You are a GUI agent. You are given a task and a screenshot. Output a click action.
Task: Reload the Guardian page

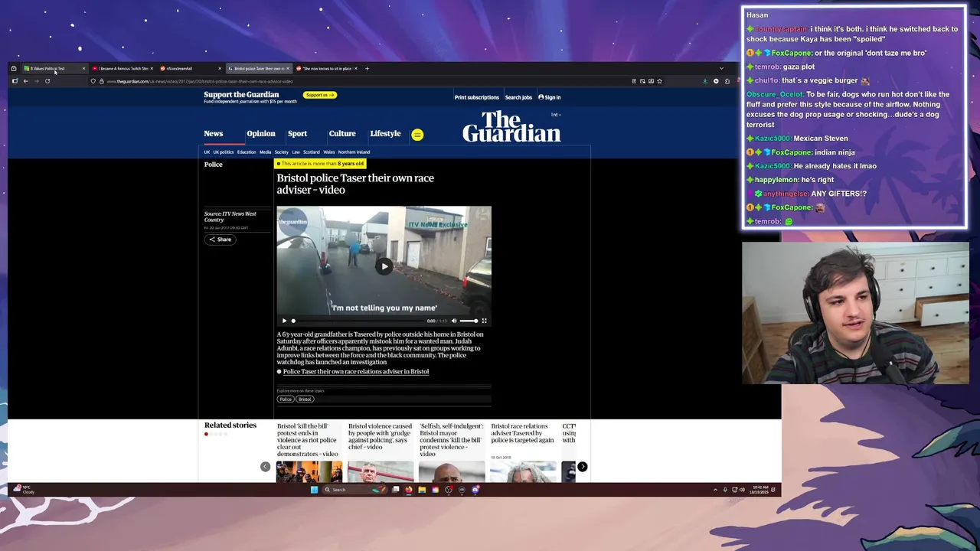pos(47,81)
